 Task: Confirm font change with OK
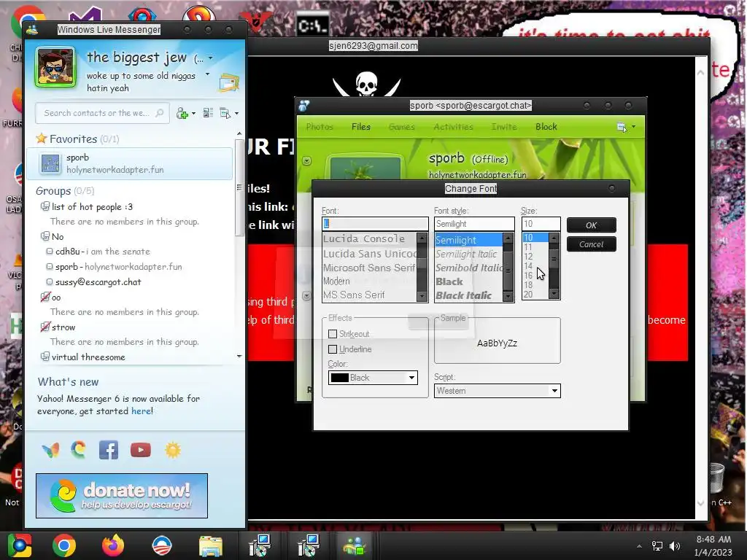[x=591, y=225]
